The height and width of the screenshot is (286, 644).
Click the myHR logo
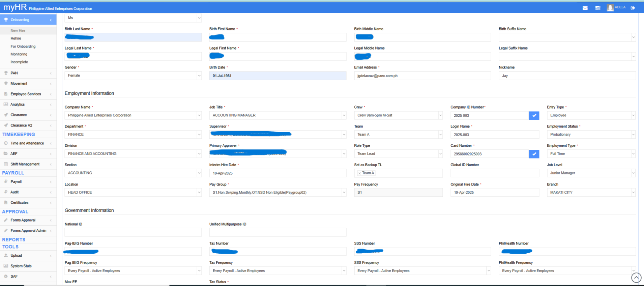point(15,7)
